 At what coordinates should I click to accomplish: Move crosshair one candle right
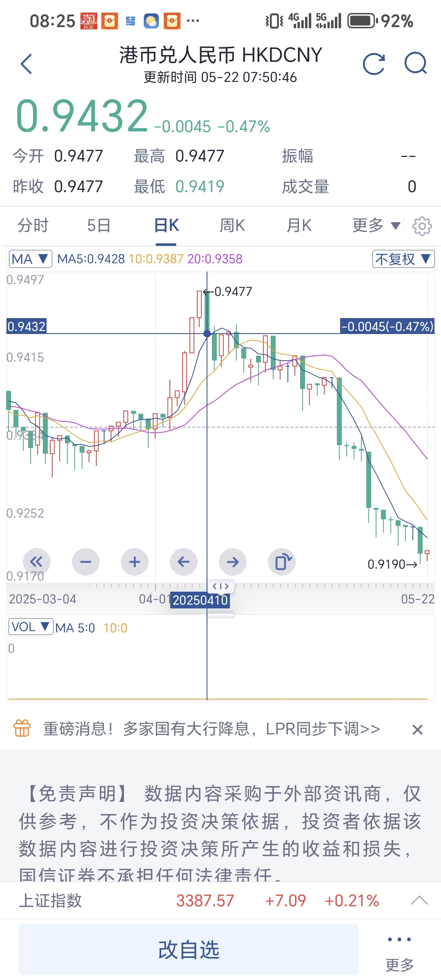click(x=233, y=562)
